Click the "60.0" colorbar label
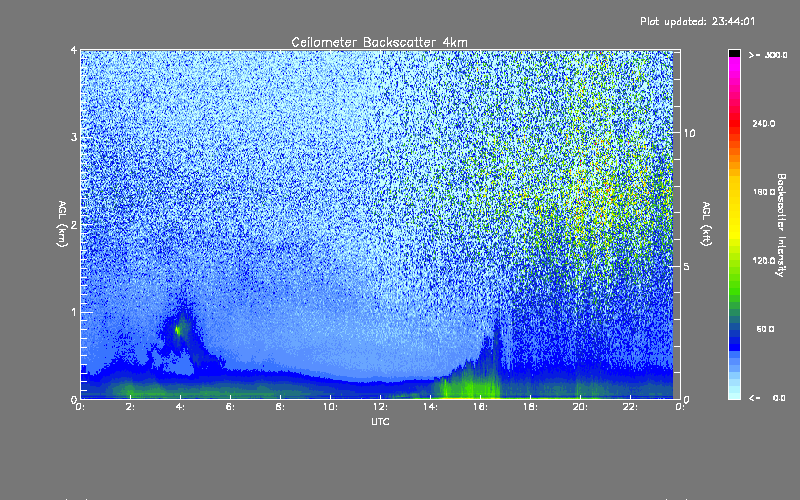 tap(765, 329)
